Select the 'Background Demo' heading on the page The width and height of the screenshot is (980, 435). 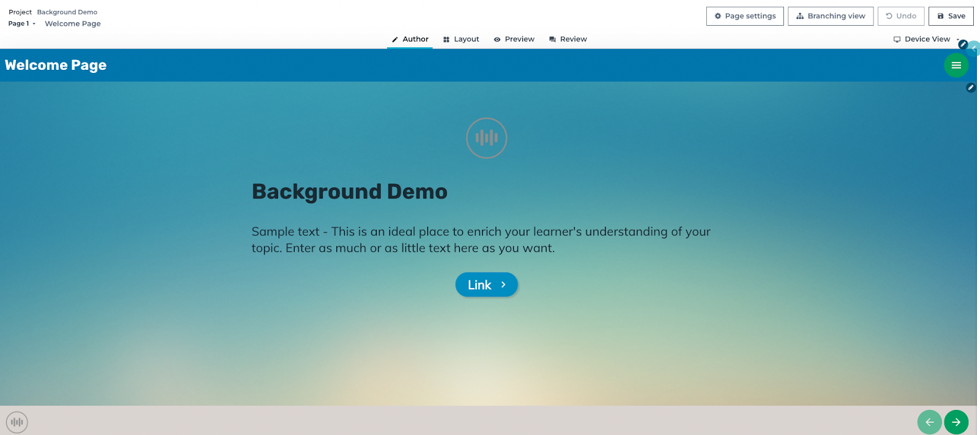coord(350,192)
